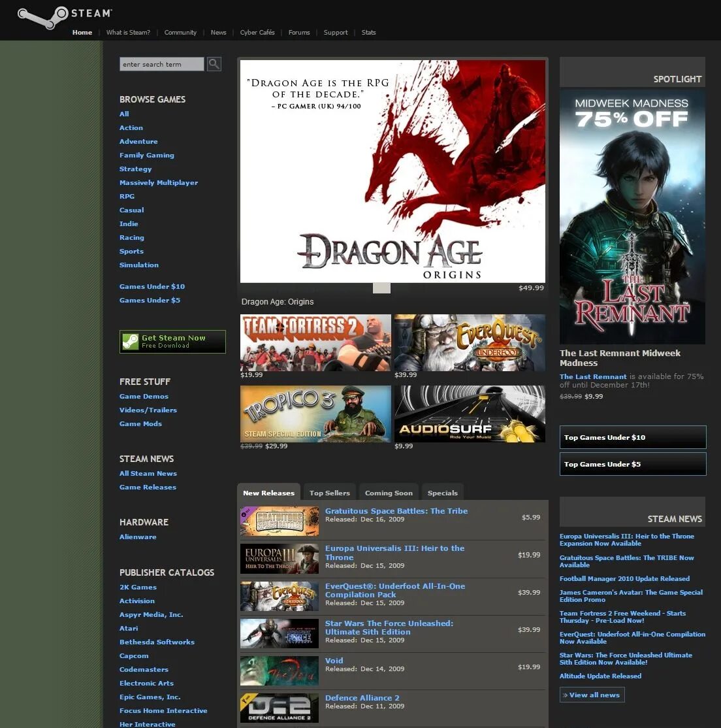
Task: Open Game Mods link
Action: coord(140,423)
